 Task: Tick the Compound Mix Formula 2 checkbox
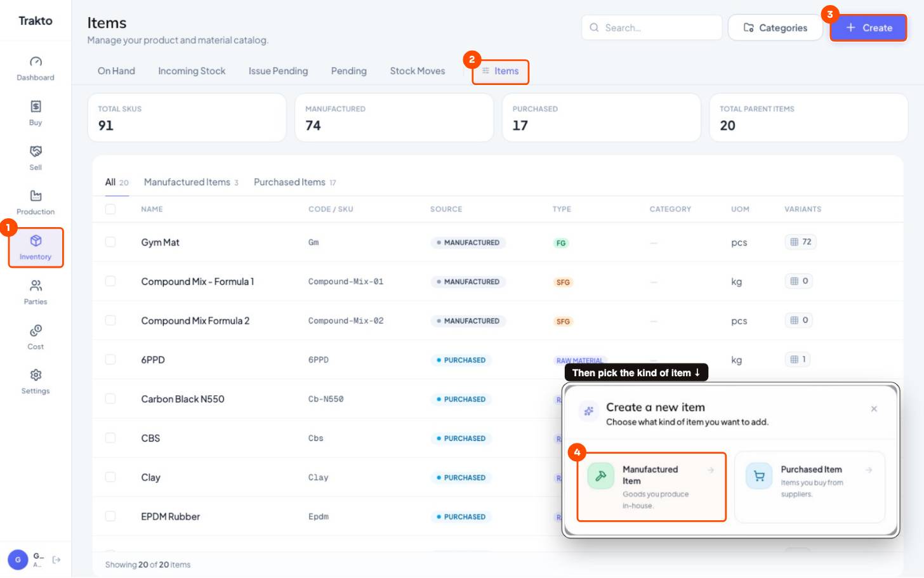tap(110, 321)
